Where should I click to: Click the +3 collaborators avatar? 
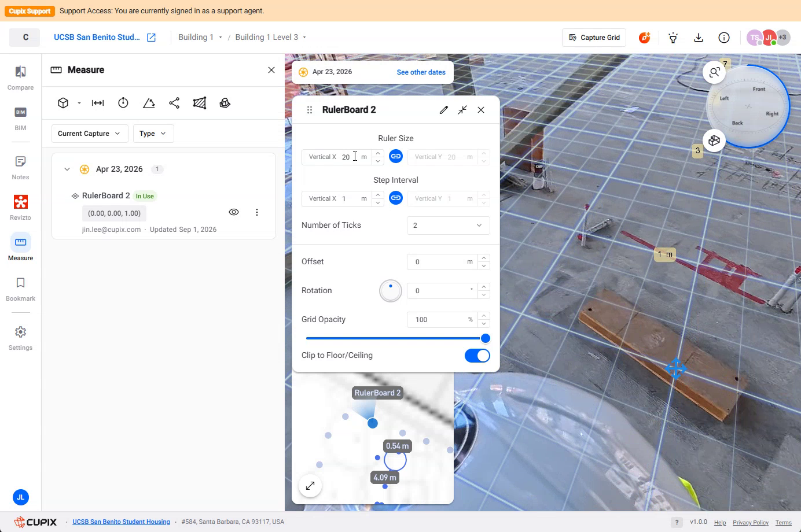point(782,38)
